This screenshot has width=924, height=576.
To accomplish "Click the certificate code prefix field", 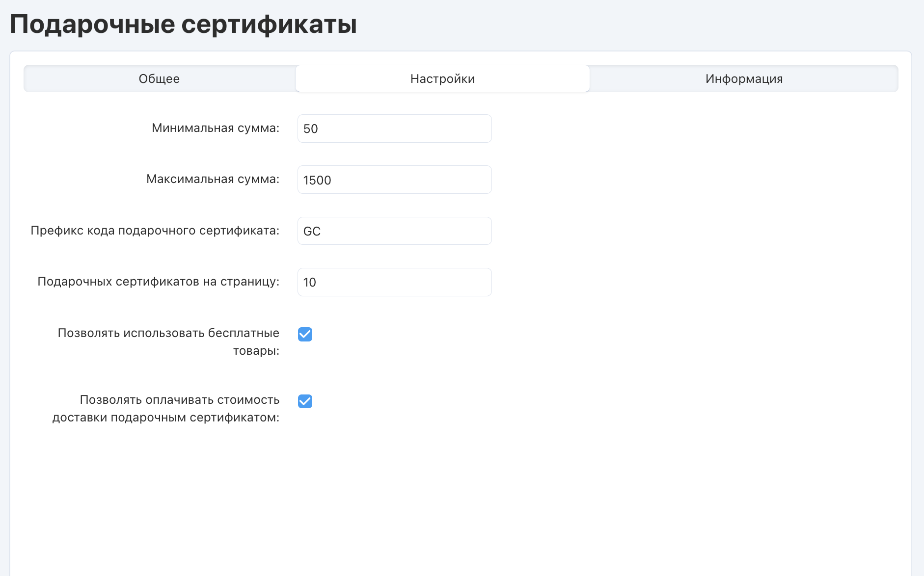I will [x=394, y=231].
